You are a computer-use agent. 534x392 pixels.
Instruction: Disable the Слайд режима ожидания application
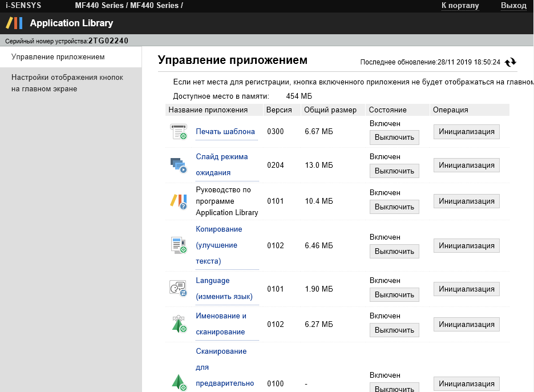394,171
